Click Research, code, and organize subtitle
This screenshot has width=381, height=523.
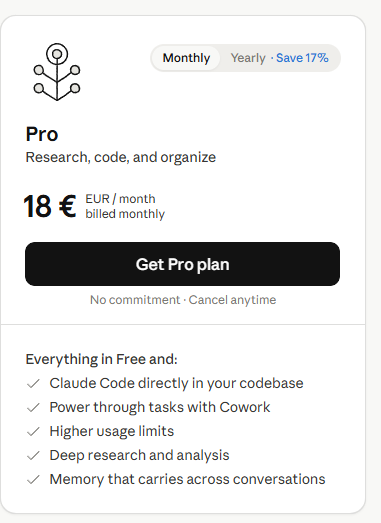pyautogui.click(x=121, y=157)
